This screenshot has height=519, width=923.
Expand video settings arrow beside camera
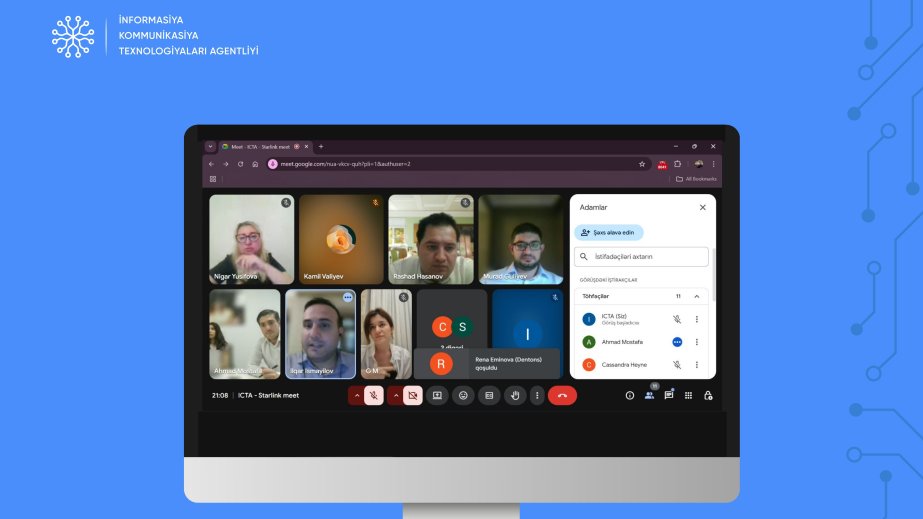tap(394, 395)
